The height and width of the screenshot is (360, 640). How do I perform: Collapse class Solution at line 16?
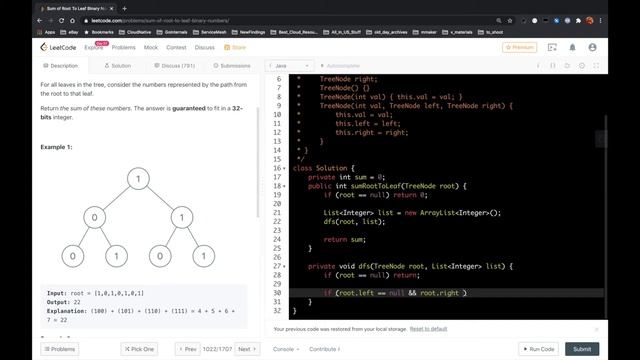[284, 168]
